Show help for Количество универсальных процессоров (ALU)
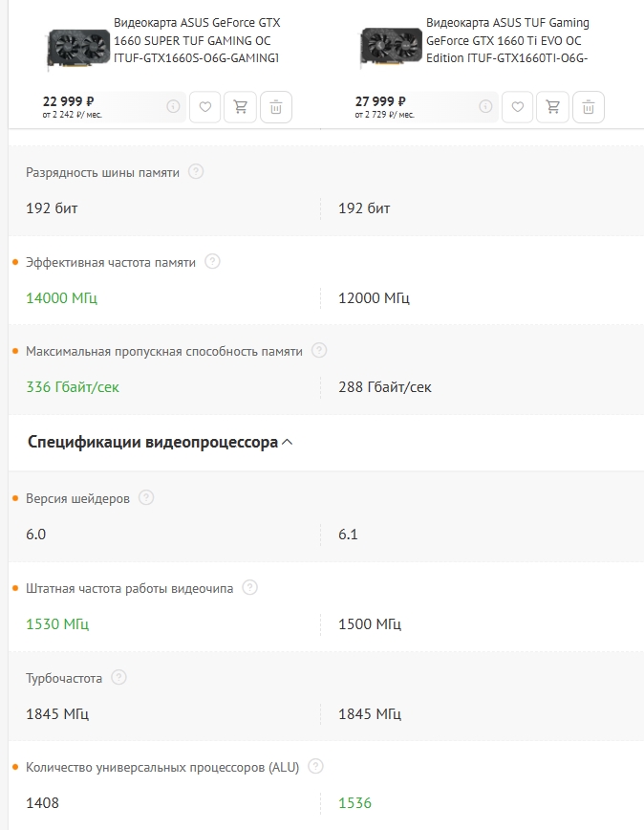The image size is (644, 830). point(315,766)
